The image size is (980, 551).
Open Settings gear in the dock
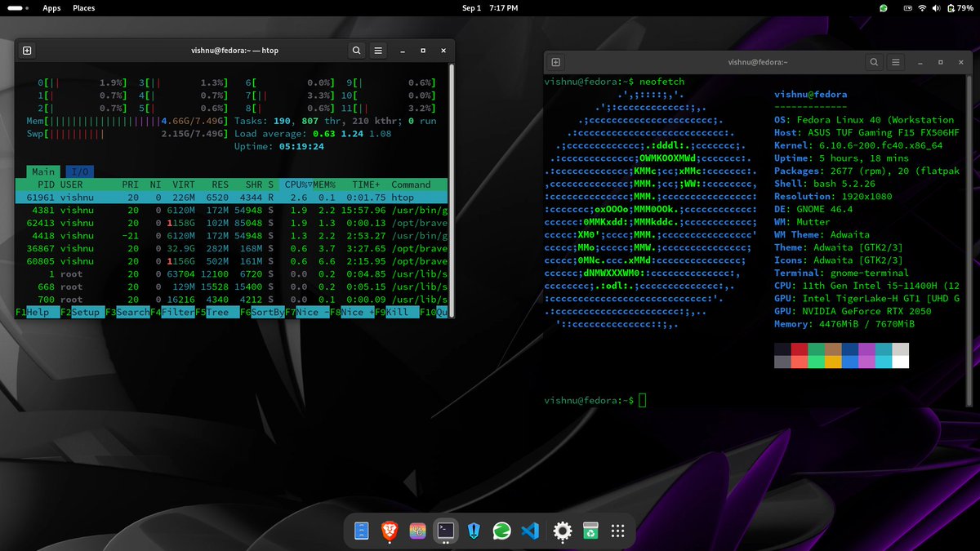[562, 531]
